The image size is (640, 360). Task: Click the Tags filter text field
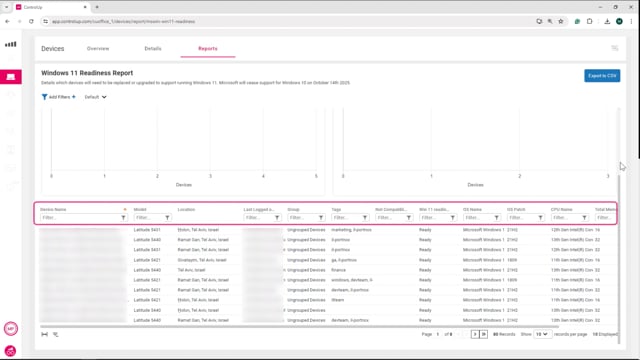[x=347, y=218]
